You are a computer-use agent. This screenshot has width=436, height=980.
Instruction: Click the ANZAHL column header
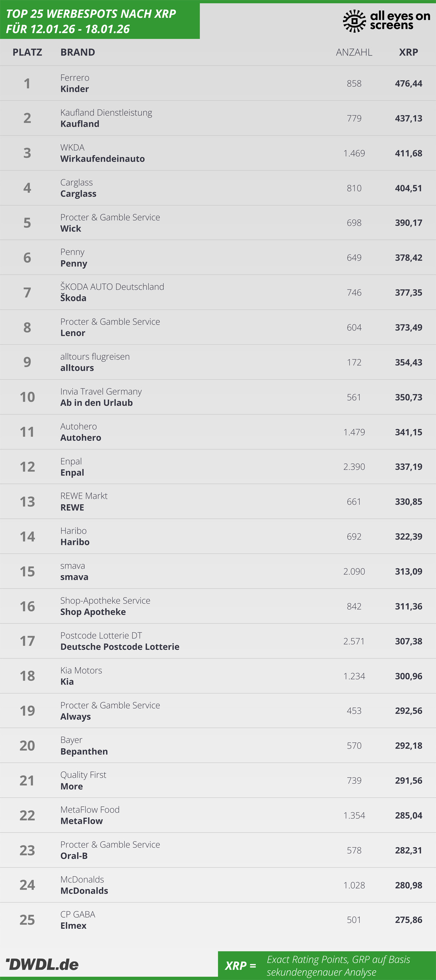tap(354, 52)
